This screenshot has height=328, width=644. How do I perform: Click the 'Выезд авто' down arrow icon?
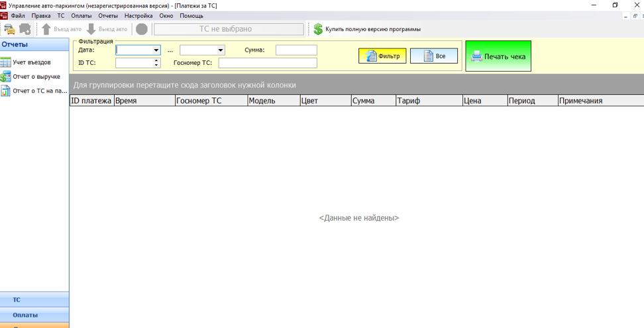pyautogui.click(x=91, y=29)
